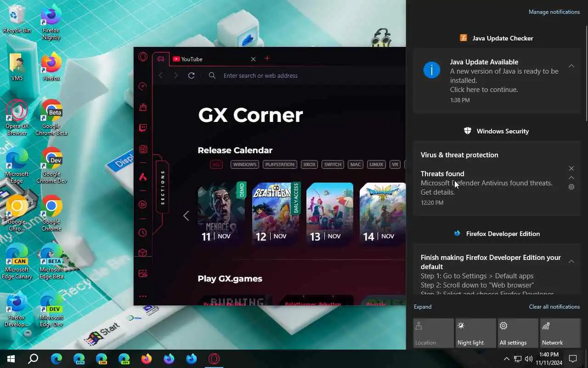Viewport: 588px width, 368px height.
Task: Open the Windows Start menu
Action: coord(11,359)
